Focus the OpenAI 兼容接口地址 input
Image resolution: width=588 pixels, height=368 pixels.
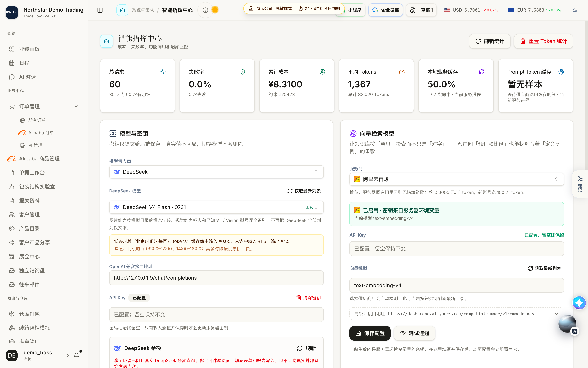(216, 278)
